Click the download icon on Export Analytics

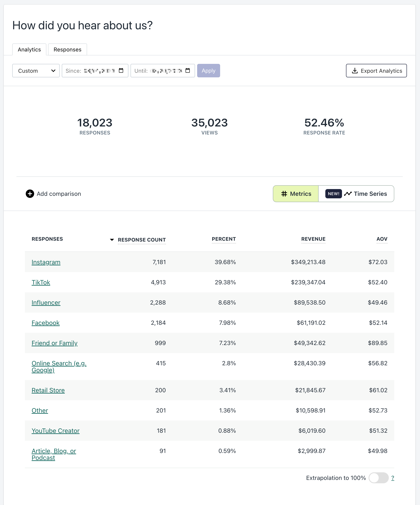click(x=355, y=71)
